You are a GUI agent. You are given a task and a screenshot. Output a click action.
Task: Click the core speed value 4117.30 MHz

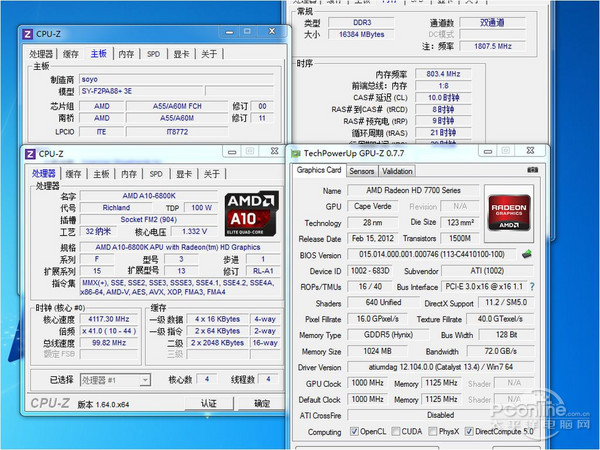109,319
